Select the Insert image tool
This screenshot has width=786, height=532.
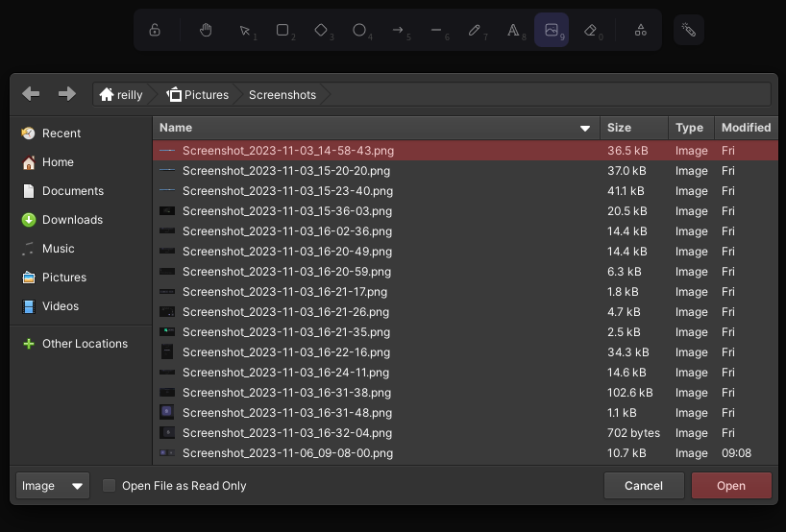[x=552, y=30]
